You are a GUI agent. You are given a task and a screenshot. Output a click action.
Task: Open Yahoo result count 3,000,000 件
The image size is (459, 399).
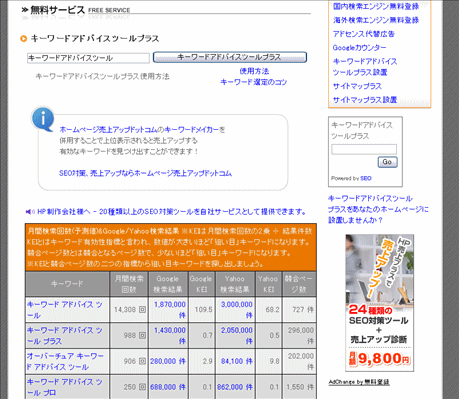click(237, 310)
